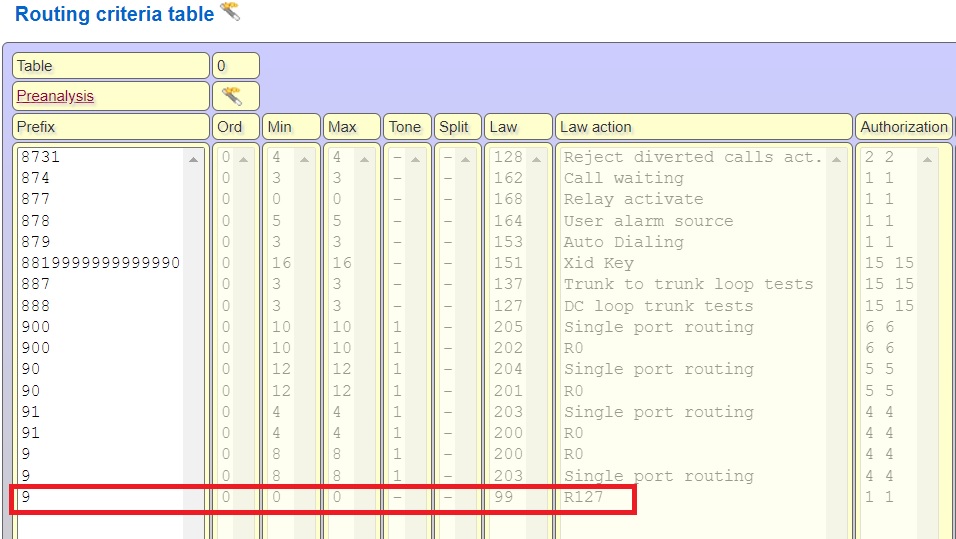Select the R127 entry in Law action

click(584, 497)
